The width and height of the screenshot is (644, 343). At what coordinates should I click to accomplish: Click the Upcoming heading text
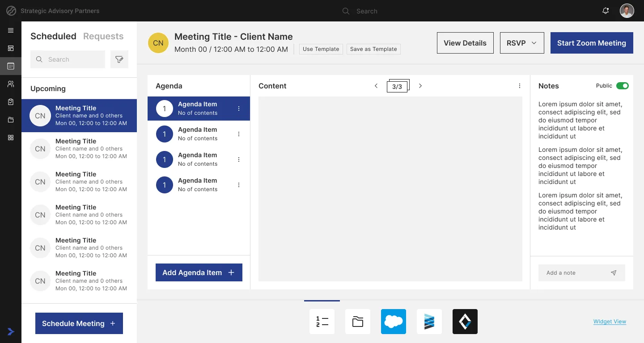click(x=48, y=88)
